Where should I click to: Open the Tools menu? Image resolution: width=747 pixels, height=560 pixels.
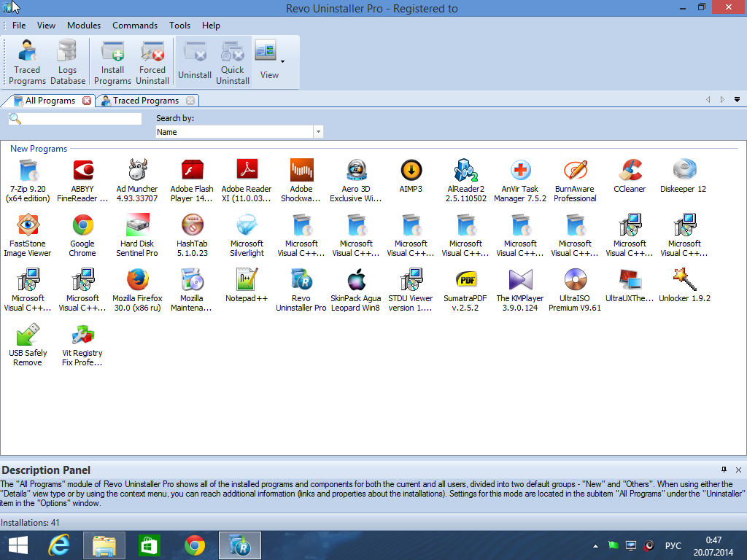click(x=179, y=26)
